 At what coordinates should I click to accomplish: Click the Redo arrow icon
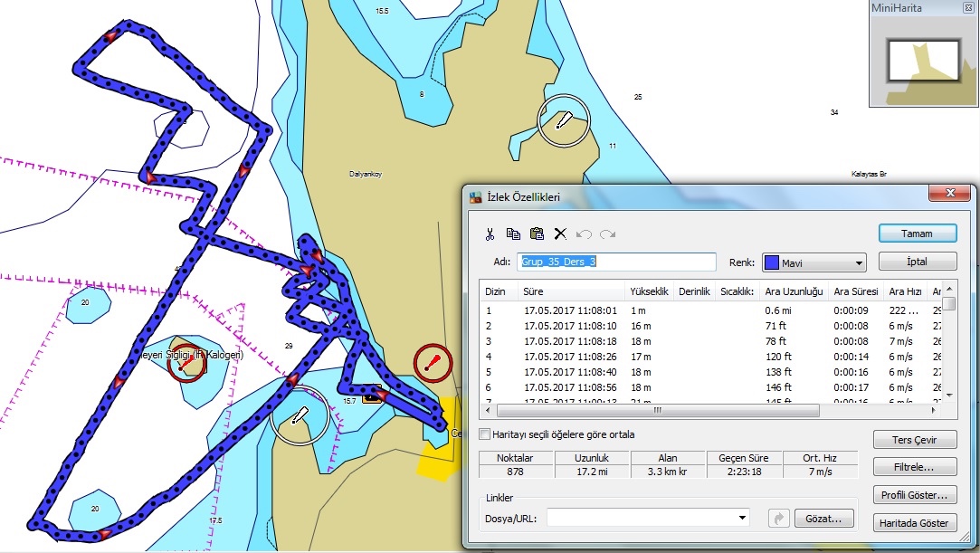pyautogui.click(x=607, y=234)
